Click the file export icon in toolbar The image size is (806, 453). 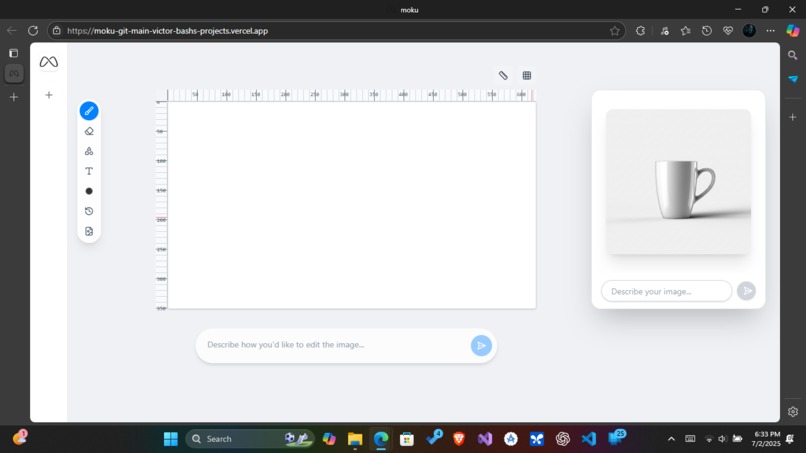point(89,231)
